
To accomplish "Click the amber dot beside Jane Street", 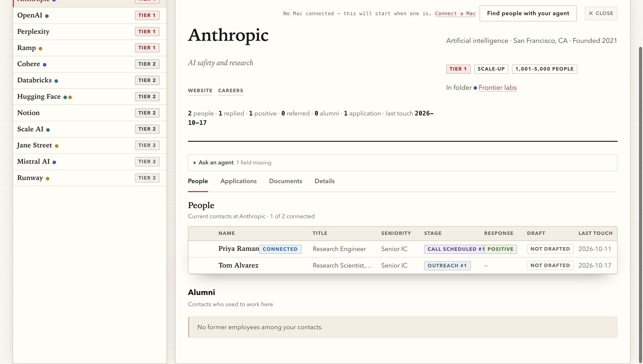I will coord(56,146).
